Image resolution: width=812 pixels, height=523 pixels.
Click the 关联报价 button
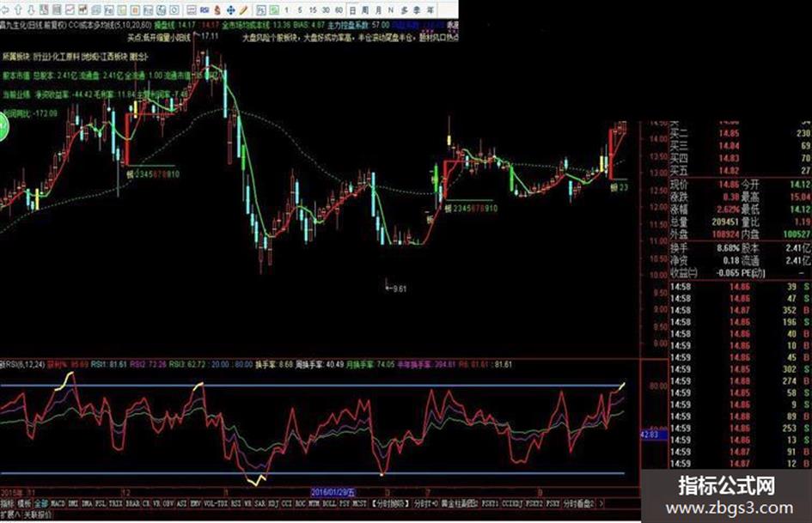pos(37,514)
